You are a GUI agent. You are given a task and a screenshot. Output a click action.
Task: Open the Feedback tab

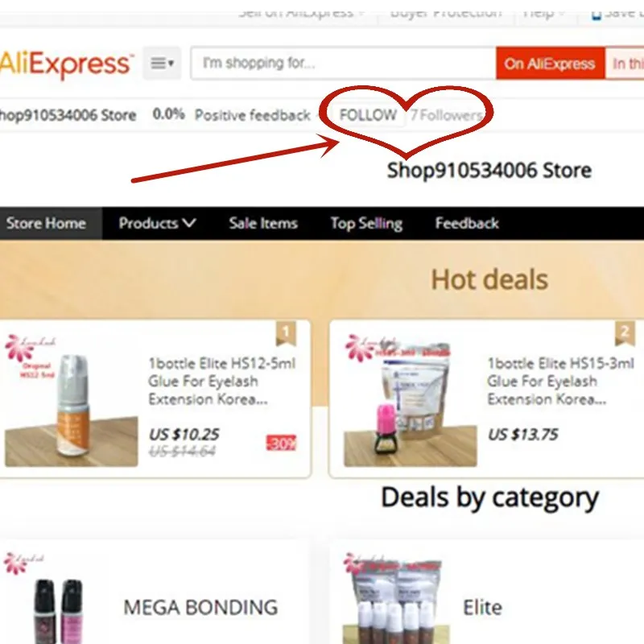467,223
